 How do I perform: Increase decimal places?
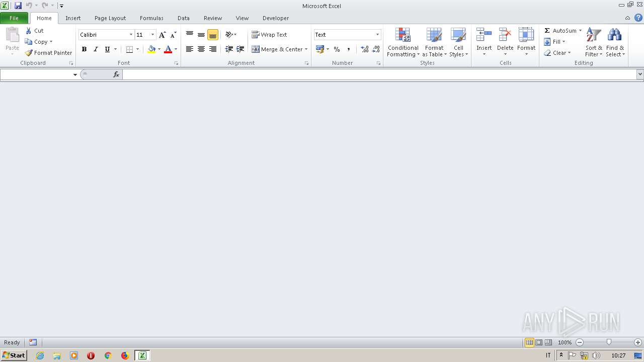[365, 49]
